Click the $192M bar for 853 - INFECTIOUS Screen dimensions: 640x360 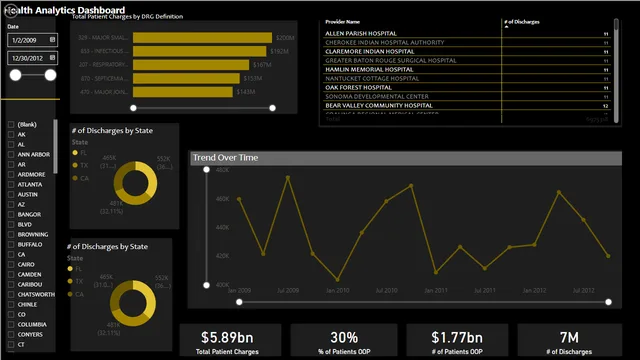pyautogui.click(x=200, y=51)
